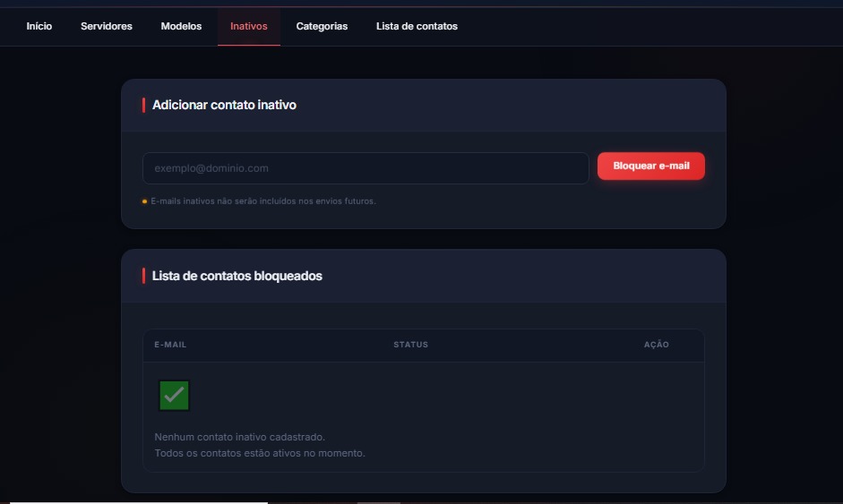
Task: Select the Inativos tab
Action: (249, 26)
